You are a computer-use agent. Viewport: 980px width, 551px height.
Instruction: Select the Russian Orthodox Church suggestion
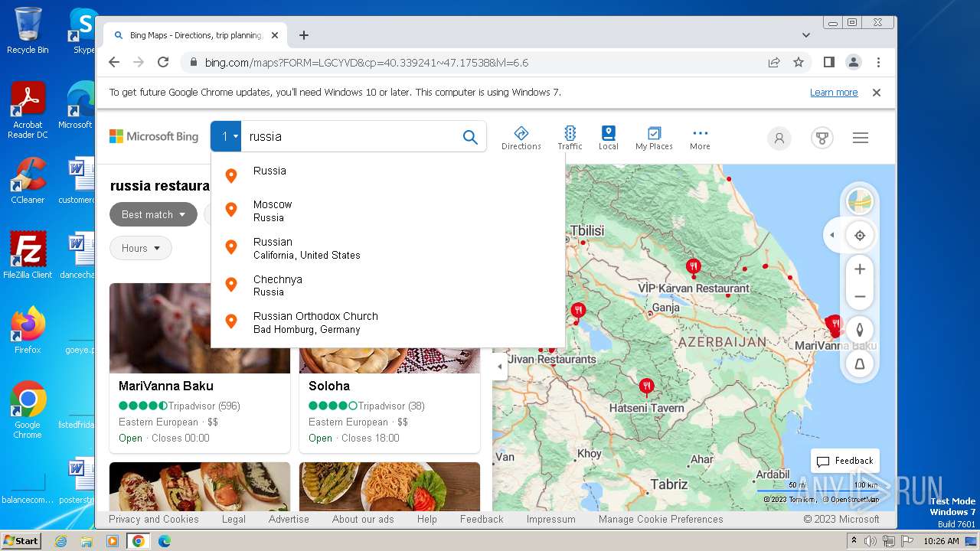click(388, 322)
